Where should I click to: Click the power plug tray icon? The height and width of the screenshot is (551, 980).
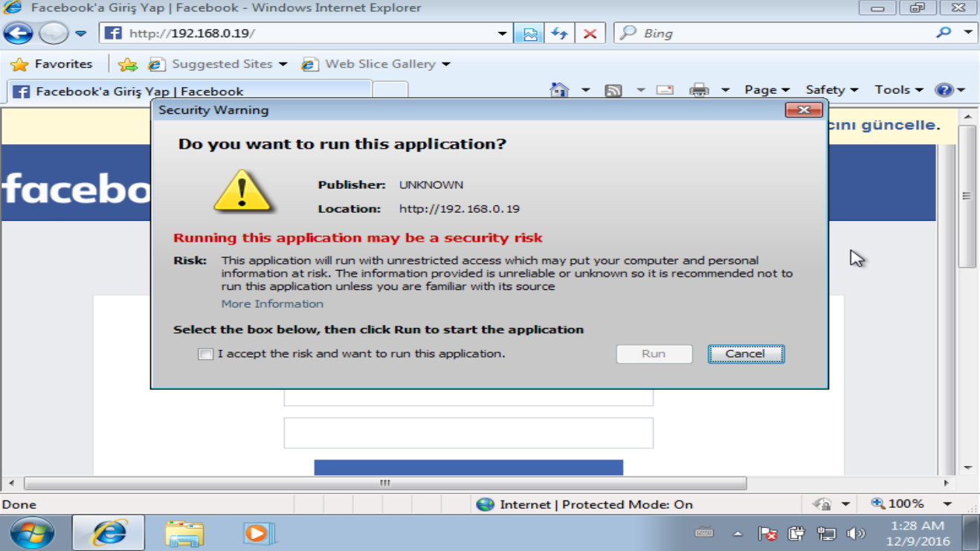[x=796, y=533]
